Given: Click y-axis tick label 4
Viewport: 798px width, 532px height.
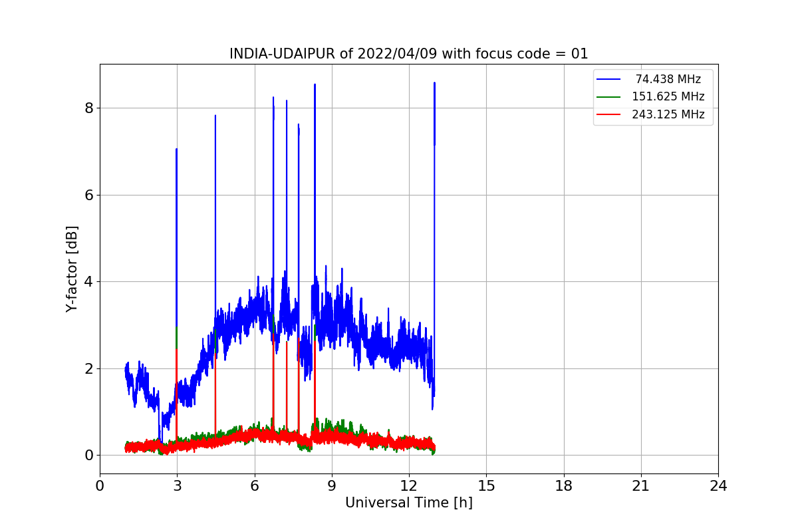Looking at the screenshot, I should click(89, 281).
